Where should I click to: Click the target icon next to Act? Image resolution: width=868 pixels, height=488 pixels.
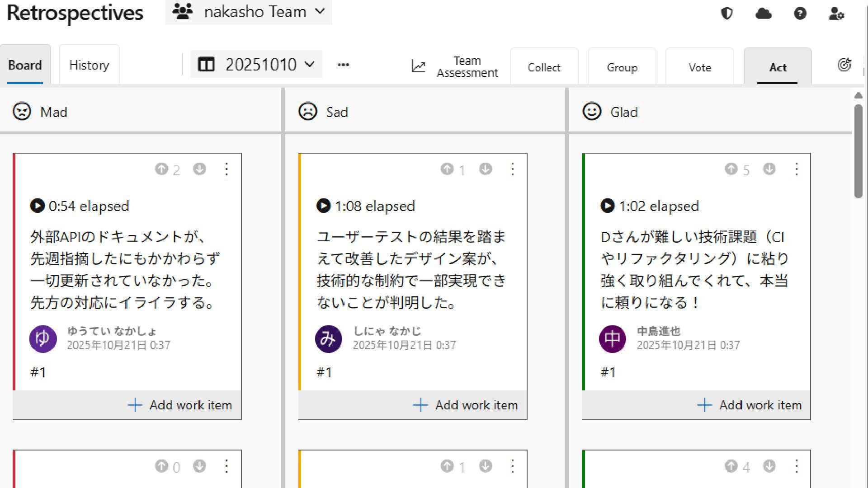pos(844,65)
